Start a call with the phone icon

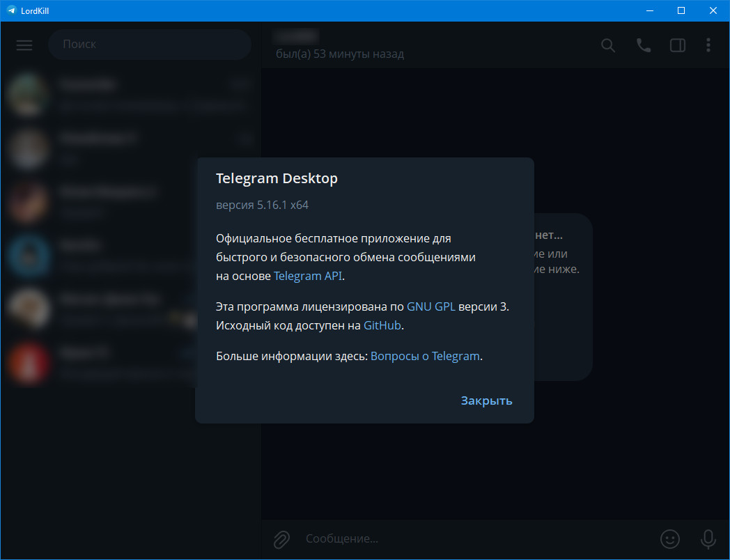pos(644,45)
